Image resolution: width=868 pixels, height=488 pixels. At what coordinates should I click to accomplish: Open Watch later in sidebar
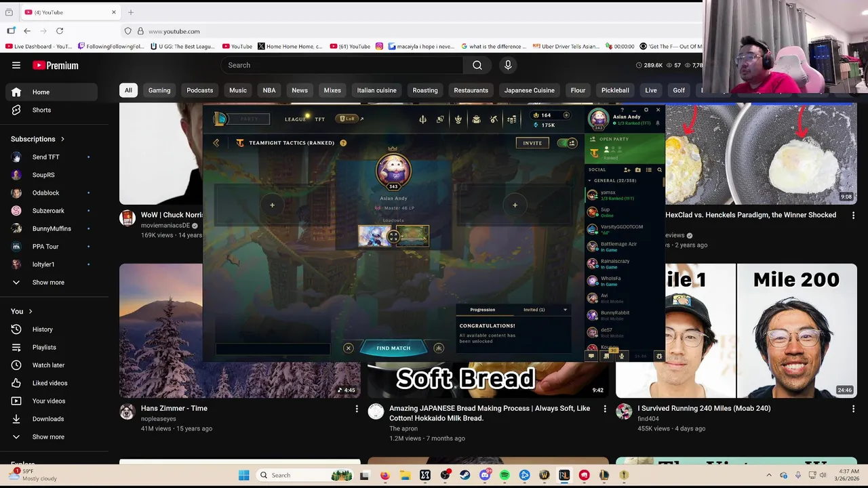tap(49, 365)
